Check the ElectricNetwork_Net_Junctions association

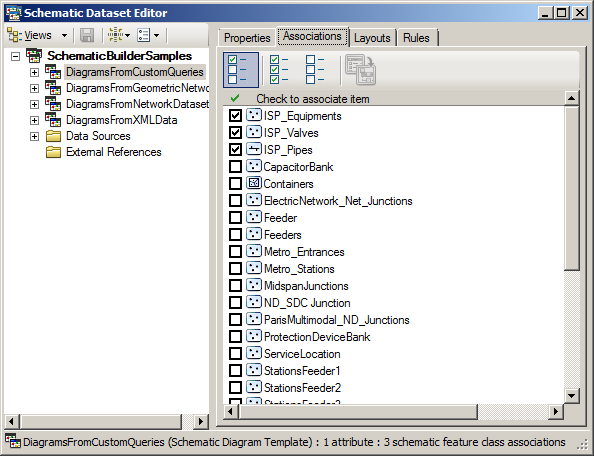(x=235, y=201)
